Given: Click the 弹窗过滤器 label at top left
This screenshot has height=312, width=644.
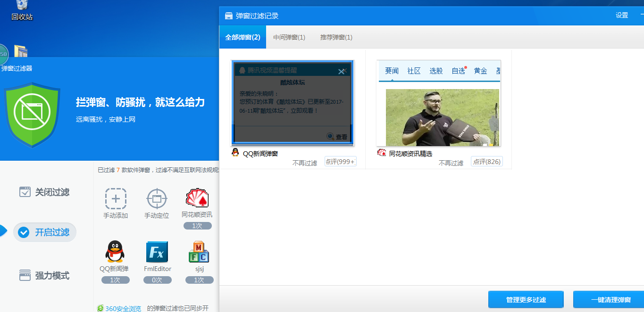Looking at the screenshot, I should (17, 68).
